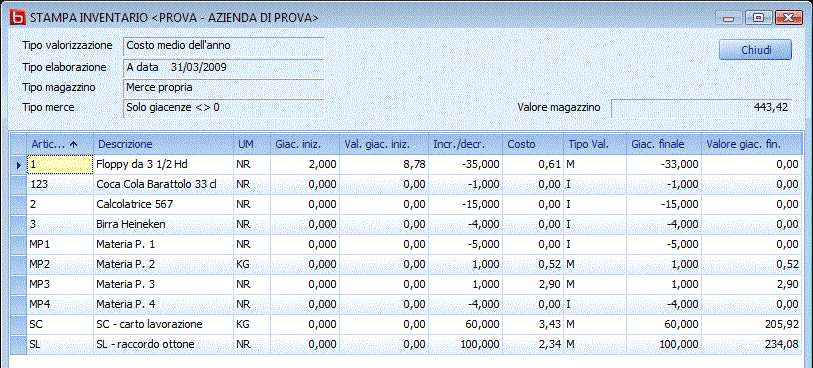Select article code 'MP4'
The image size is (813, 368).
point(60,304)
